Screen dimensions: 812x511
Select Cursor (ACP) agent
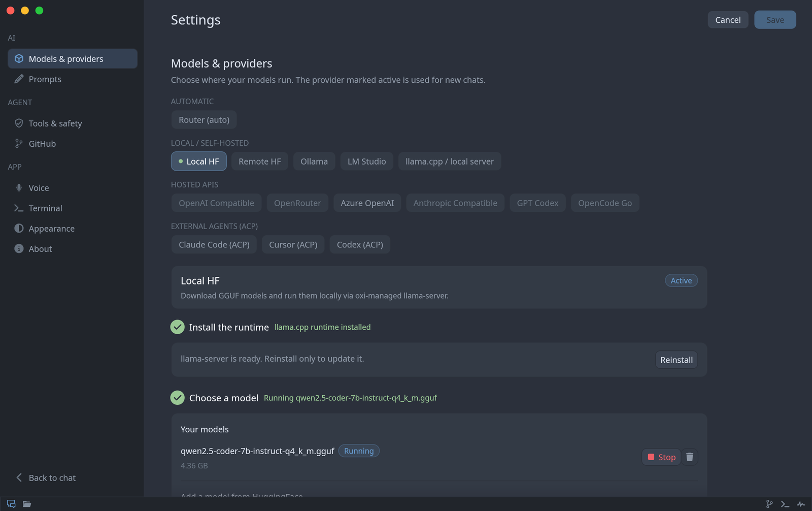[x=293, y=245]
